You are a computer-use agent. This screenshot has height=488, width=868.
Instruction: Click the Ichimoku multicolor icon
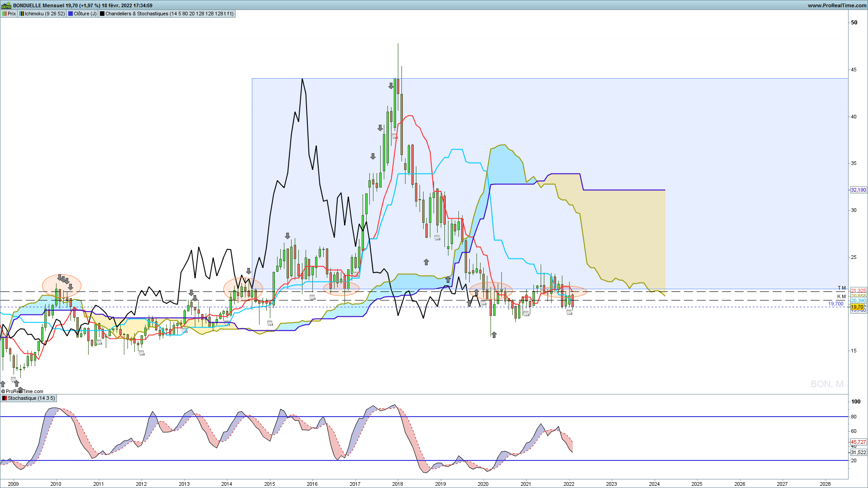click(x=22, y=14)
